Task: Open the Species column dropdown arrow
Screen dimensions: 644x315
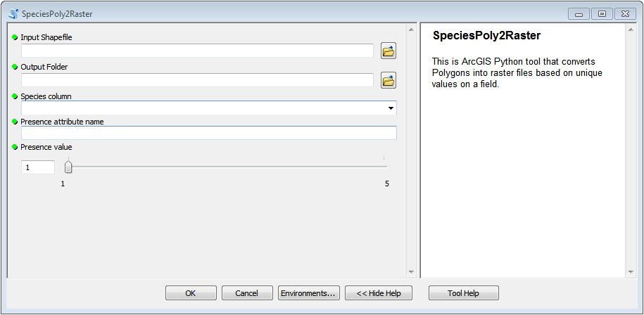Action: point(391,108)
